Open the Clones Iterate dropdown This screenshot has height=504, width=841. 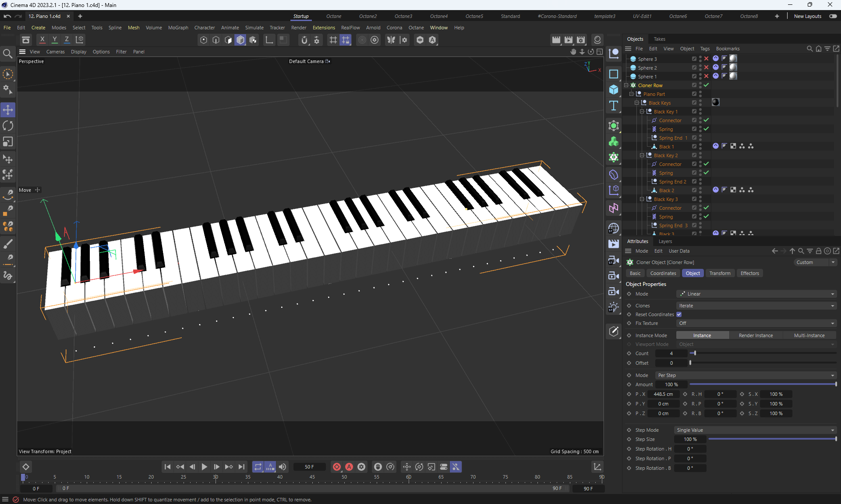click(756, 306)
